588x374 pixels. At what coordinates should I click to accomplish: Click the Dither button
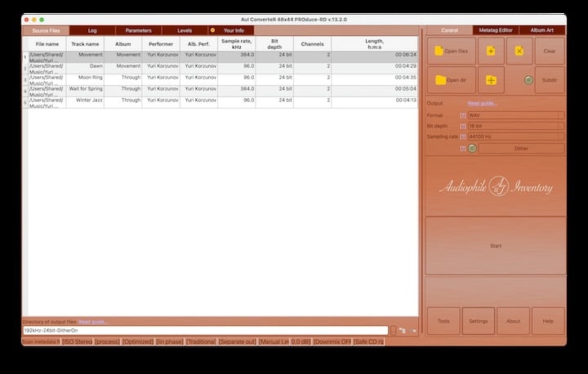pyautogui.click(x=521, y=149)
